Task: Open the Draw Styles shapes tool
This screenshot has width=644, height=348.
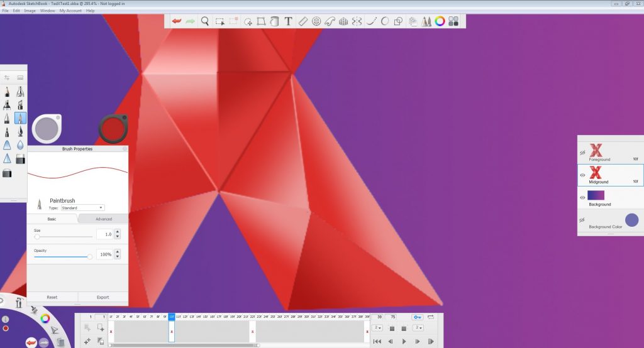Action: point(398,21)
